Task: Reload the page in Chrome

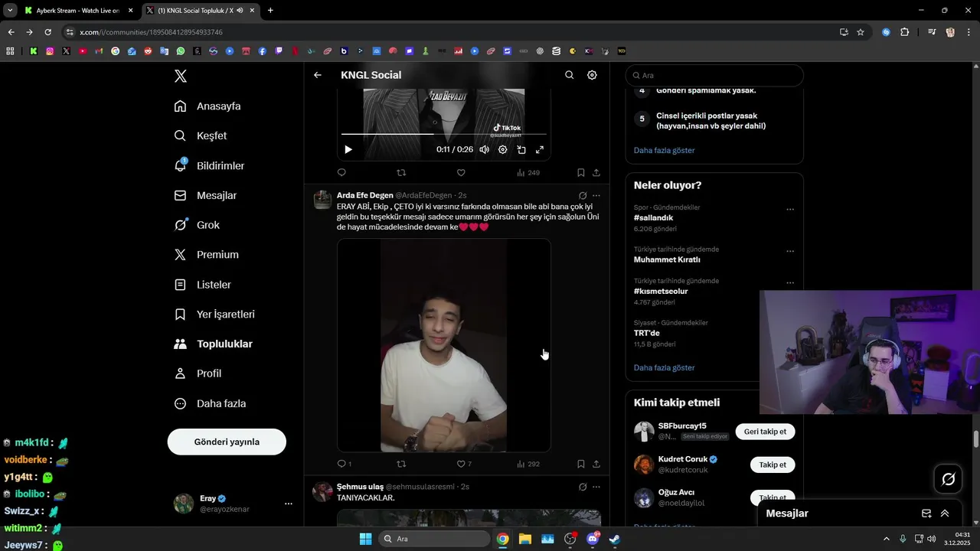Action: (x=47, y=32)
